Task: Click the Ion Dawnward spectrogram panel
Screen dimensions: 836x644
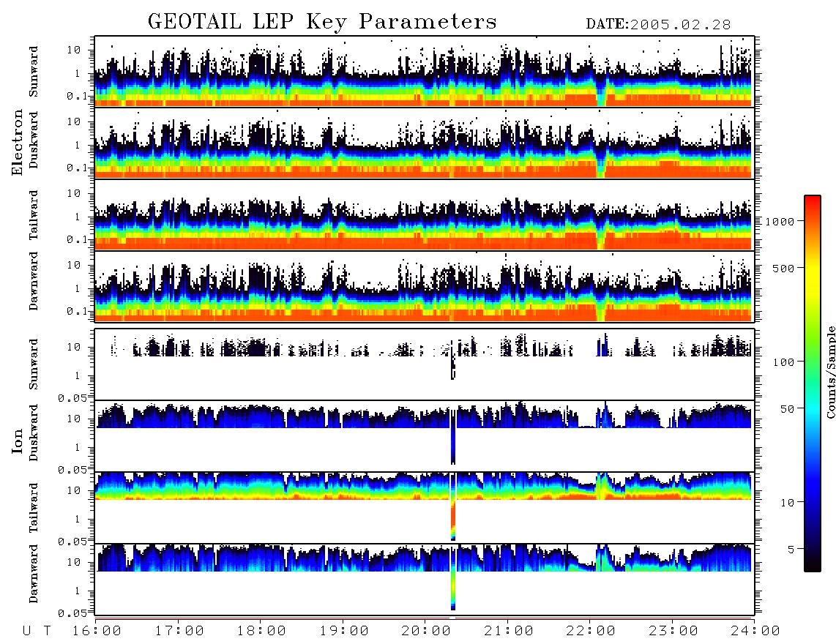Action: tap(425, 579)
